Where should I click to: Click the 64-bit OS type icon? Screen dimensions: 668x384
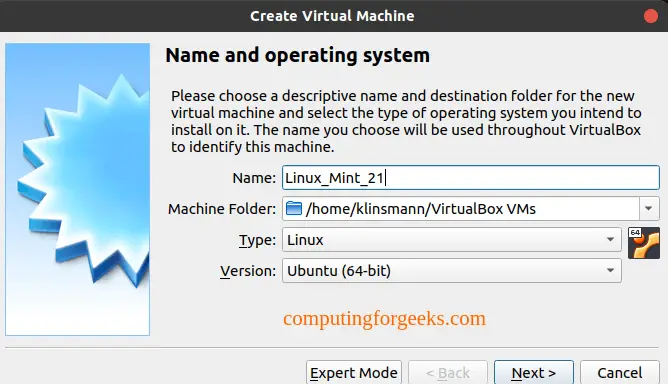coord(644,243)
